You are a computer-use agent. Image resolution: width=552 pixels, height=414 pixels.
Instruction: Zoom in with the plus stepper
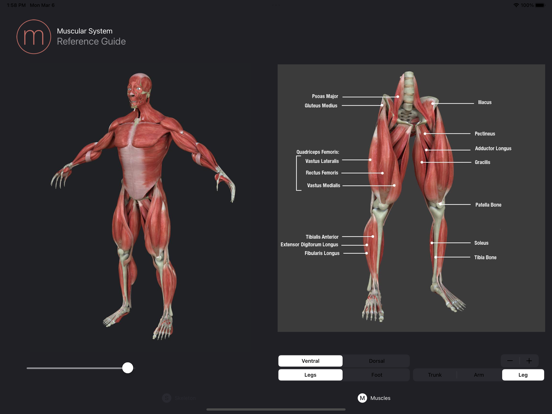click(529, 360)
